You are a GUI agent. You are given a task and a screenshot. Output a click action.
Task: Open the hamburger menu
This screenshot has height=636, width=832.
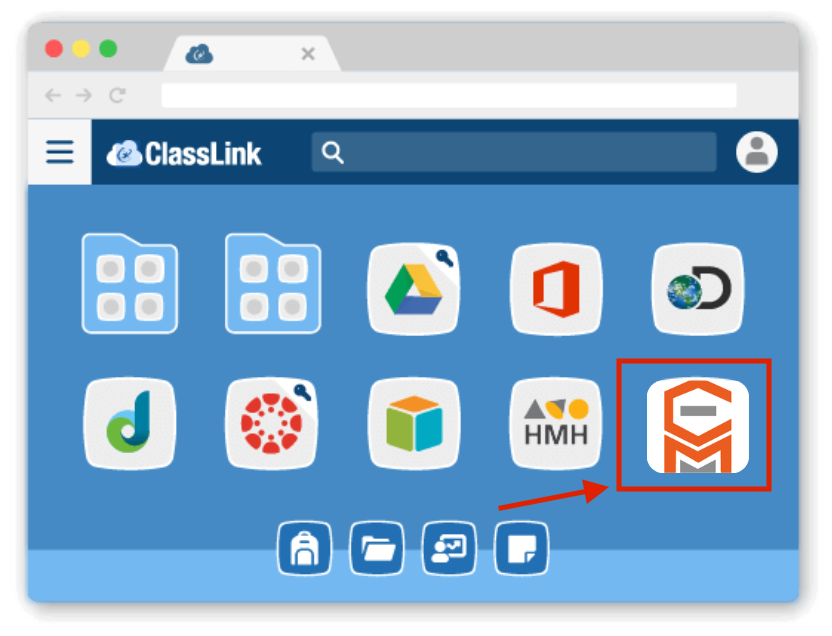coord(59,152)
